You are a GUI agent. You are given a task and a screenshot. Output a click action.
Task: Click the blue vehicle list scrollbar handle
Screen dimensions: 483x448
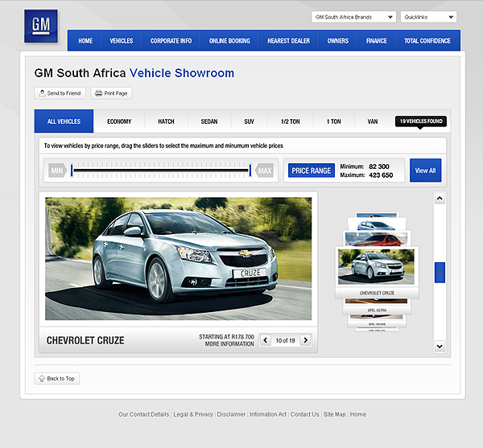(x=440, y=273)
